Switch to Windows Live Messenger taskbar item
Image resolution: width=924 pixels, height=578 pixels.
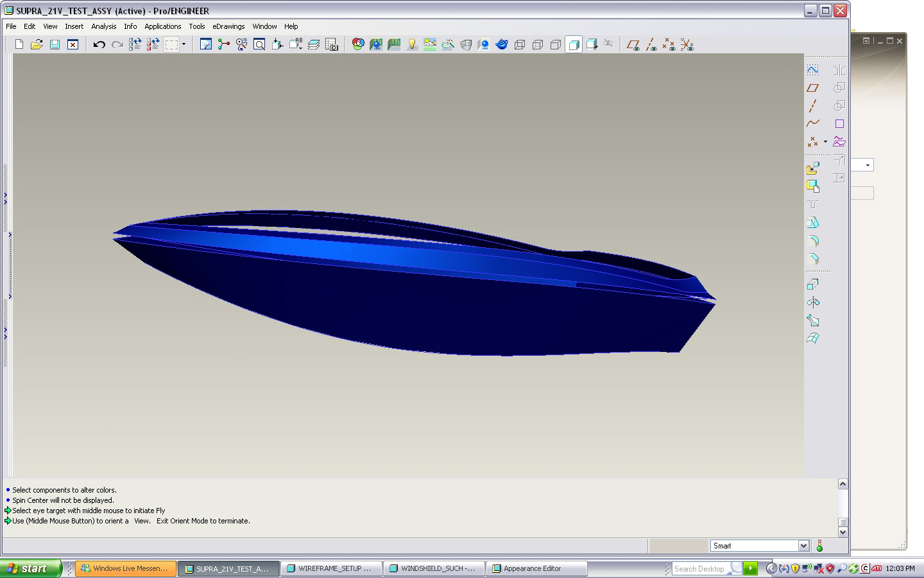[126, 568]
